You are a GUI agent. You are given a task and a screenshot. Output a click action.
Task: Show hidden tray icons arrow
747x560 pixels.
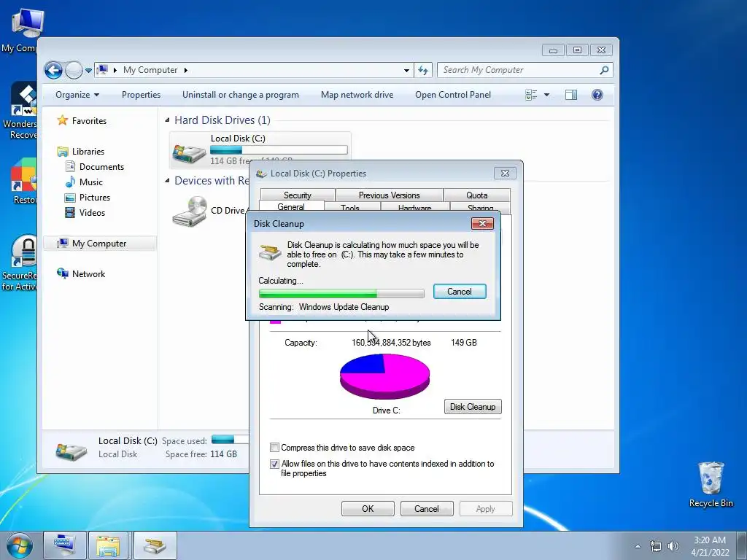click(638, 546)
